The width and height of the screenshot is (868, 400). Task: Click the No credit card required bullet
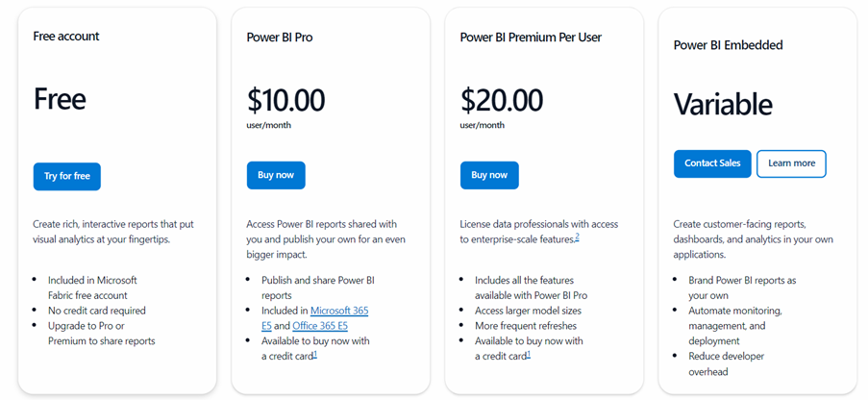(97, 311)
